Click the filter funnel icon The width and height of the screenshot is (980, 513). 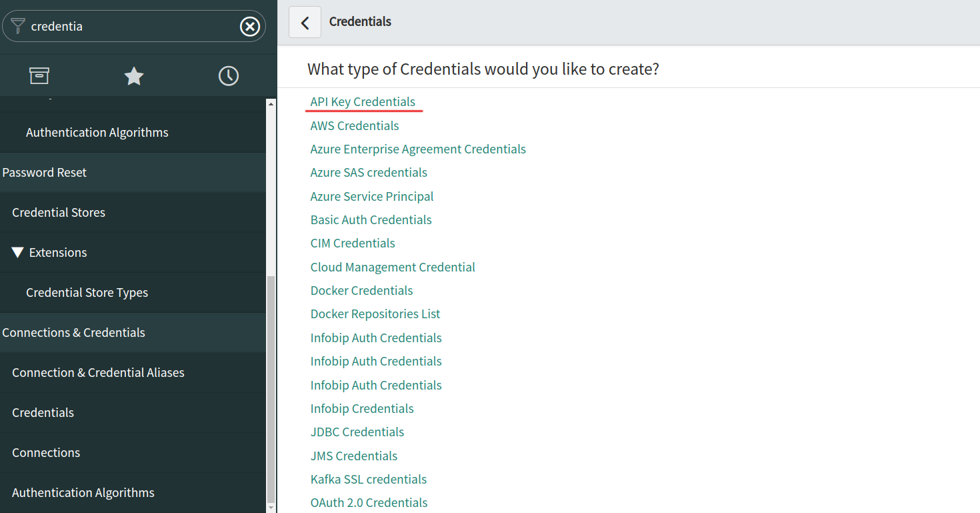(x=18, y=26)
